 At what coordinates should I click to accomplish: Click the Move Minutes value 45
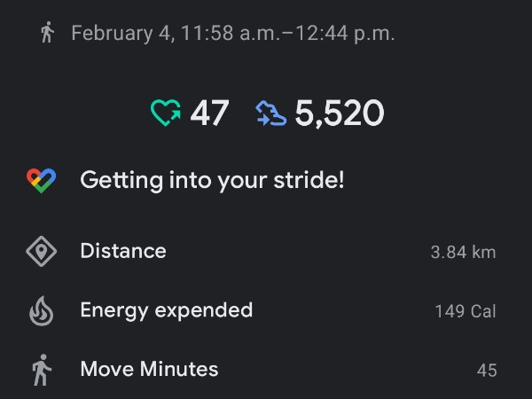(487, 371)
